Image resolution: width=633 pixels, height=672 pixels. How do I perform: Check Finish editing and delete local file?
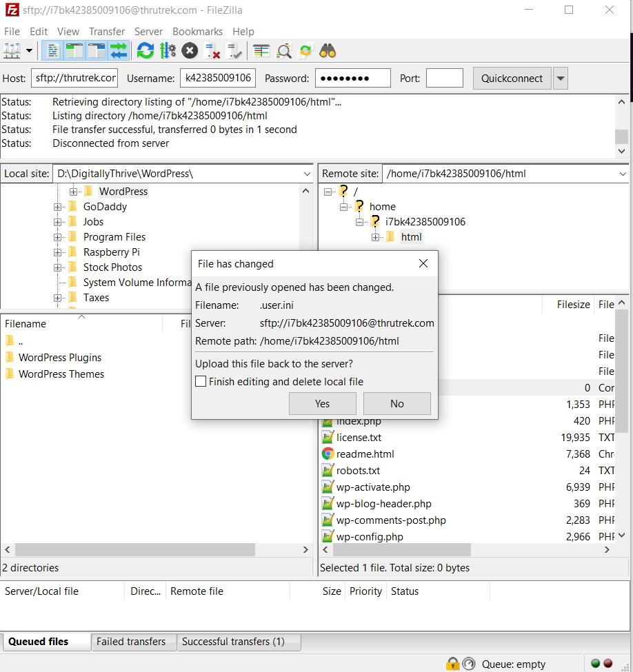click(x=201, y=381)
